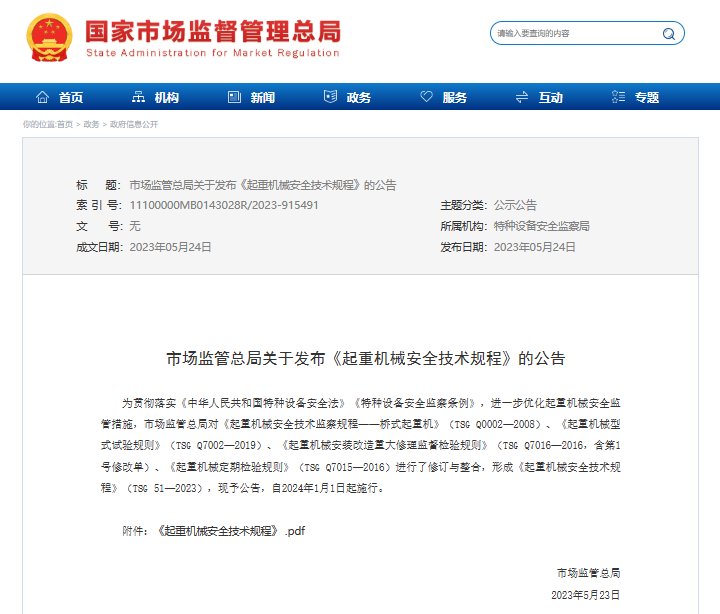Click the shield book icon beside 政务

point(330,96)
